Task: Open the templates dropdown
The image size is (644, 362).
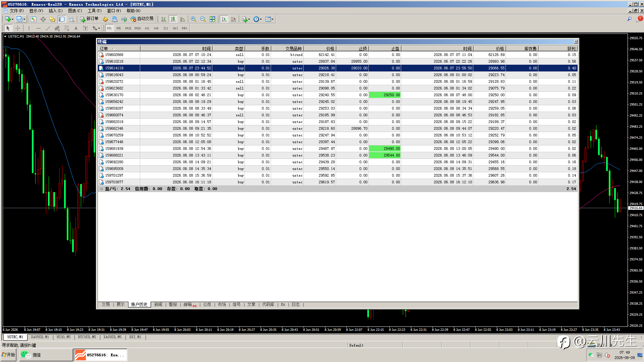Action: pyautogui.click(x=269, y=19)
